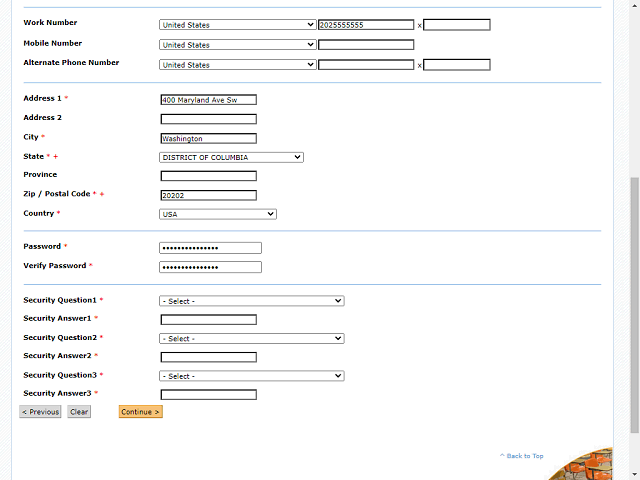The image size is (640, 480).
Task: Click the Alternate Phone extension field
Action: (457, 65)
